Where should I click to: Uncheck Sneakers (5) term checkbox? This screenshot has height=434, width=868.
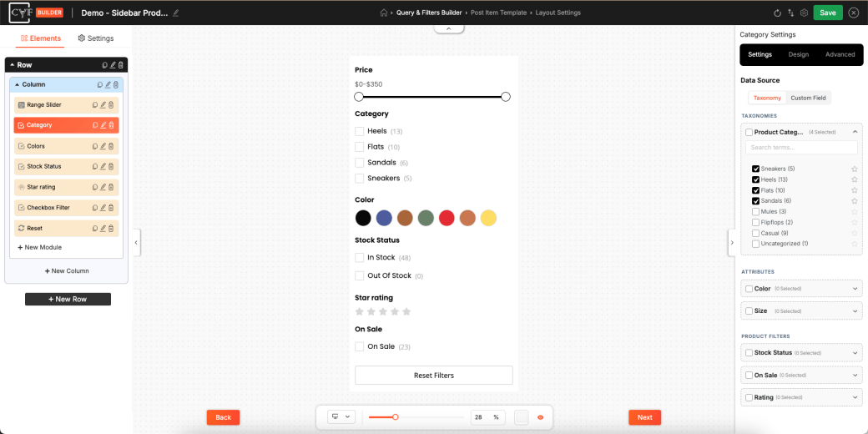tap(755, 169)
